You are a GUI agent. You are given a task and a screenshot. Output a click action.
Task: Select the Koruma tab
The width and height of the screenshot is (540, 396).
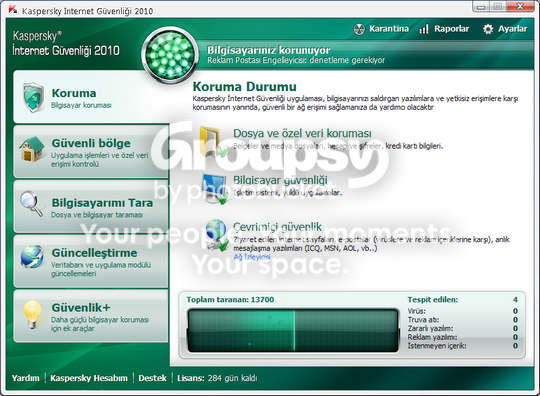[x=91, y=97]
